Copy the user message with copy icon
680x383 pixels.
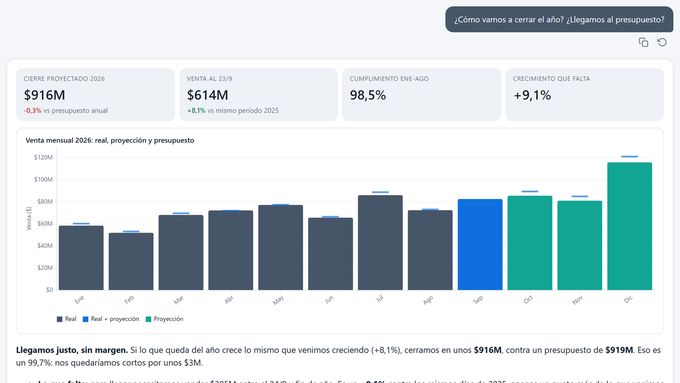(x=643, y=42)
